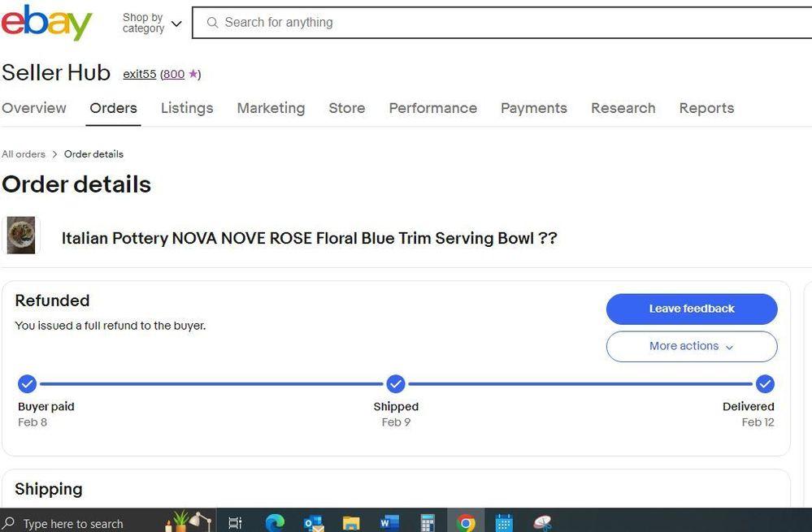Launch Microsoft Edge from the taskbar
This screenshot has width=812, height=532.
pos(275,523)
